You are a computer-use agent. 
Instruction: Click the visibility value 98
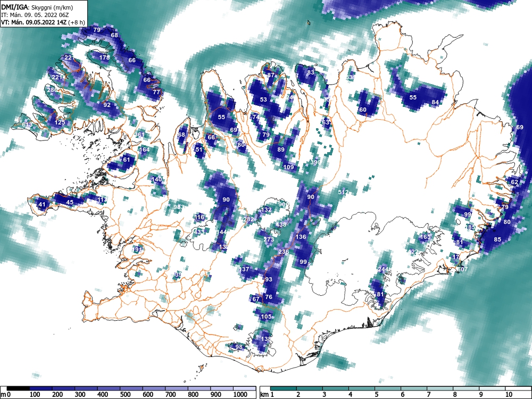239,347
